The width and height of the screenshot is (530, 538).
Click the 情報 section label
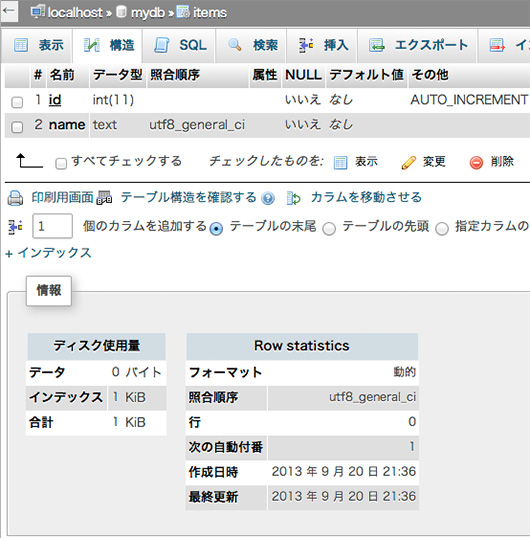coord(49,291)
